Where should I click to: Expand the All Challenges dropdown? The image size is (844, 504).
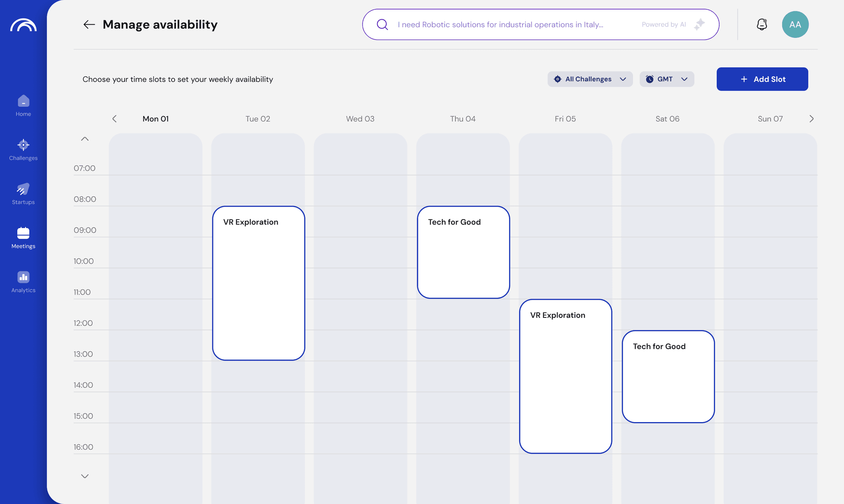click(590, 79)
